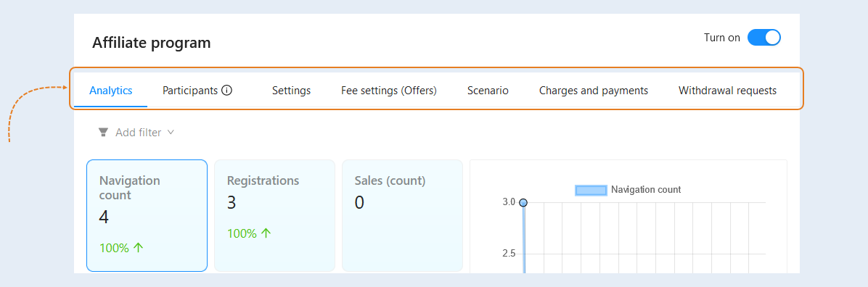Select the Registrations card
The height and width of the screenshot is (287, 868).
point(274,216)
